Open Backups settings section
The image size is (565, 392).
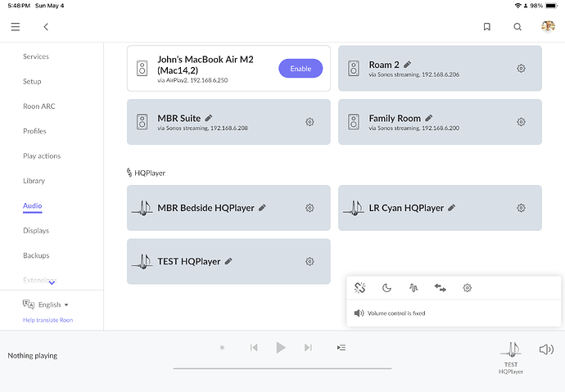36,255
